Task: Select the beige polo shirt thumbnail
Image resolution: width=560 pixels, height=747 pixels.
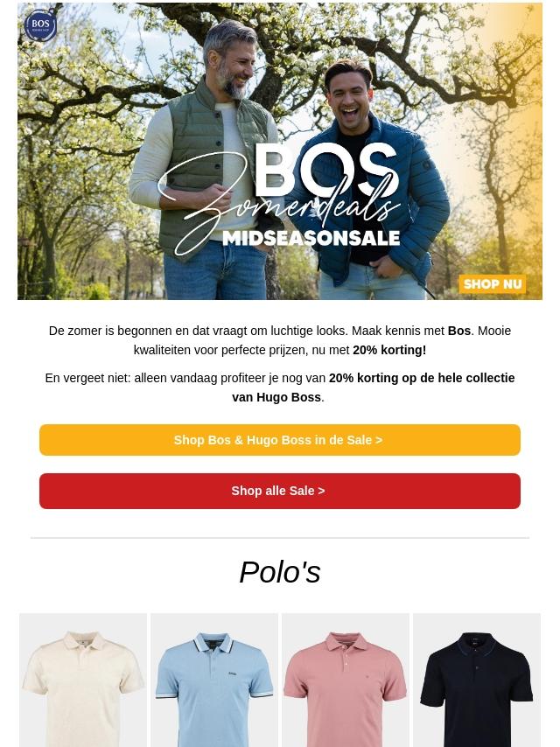Action: (x=83, y=680)
